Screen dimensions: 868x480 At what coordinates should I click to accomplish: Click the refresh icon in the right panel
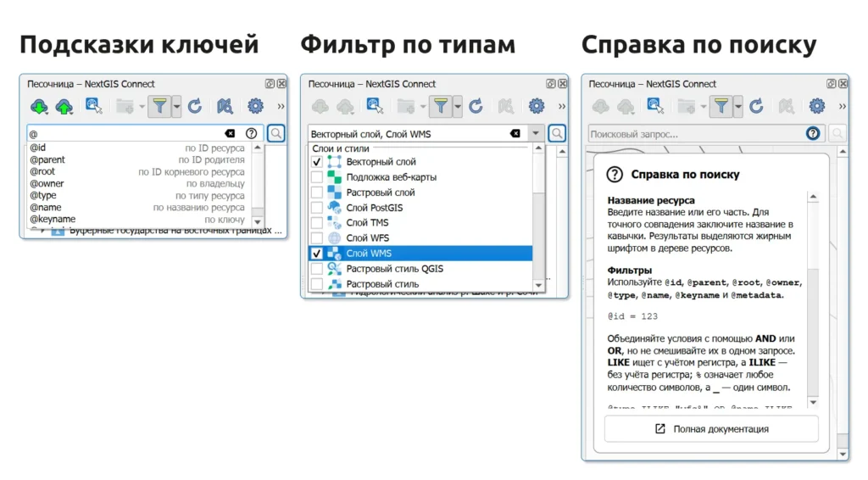tap(757, 106)
